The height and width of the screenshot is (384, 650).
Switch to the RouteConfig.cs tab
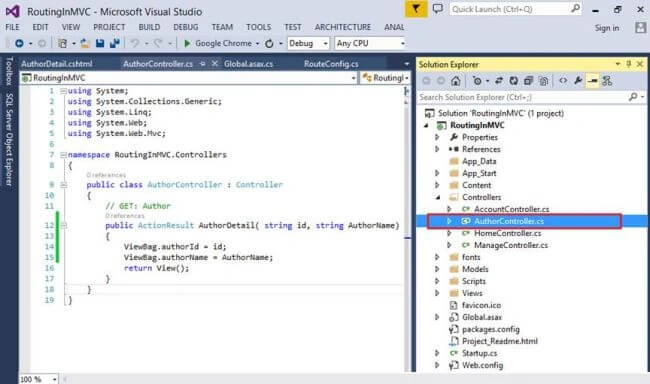coord(331,64)
